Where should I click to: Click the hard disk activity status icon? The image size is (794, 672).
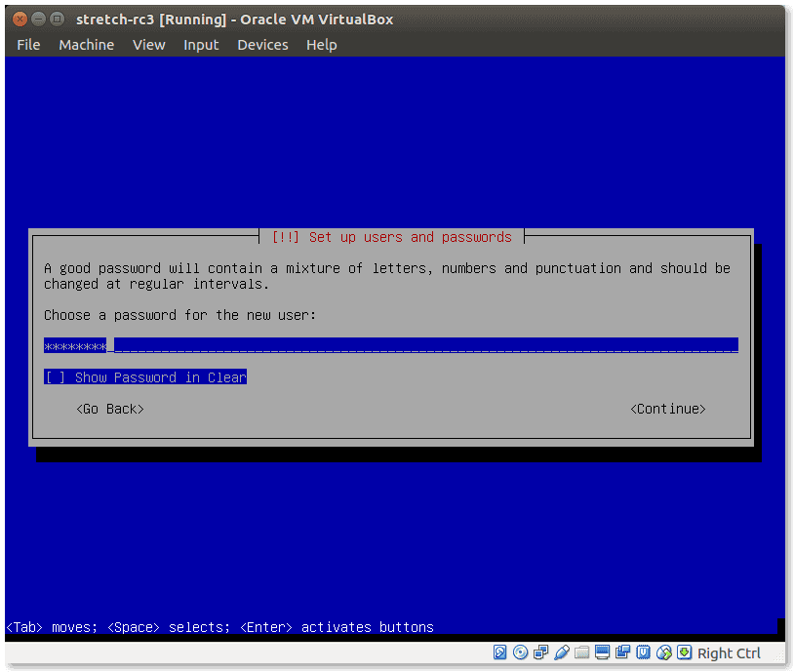click(x=500, y=652)
